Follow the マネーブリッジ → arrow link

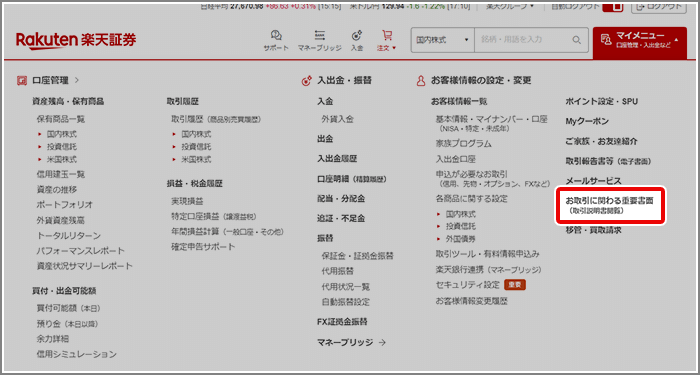coord(351,342)
